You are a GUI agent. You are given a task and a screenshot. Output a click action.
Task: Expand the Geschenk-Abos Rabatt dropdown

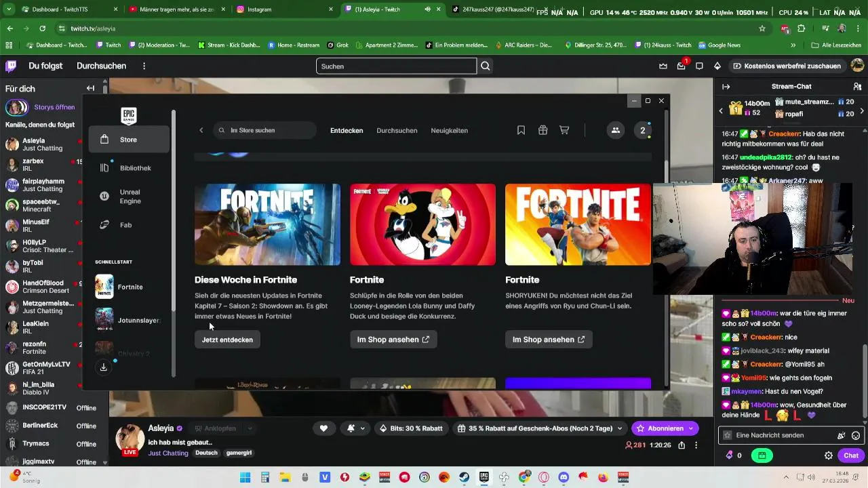[619, 428]
